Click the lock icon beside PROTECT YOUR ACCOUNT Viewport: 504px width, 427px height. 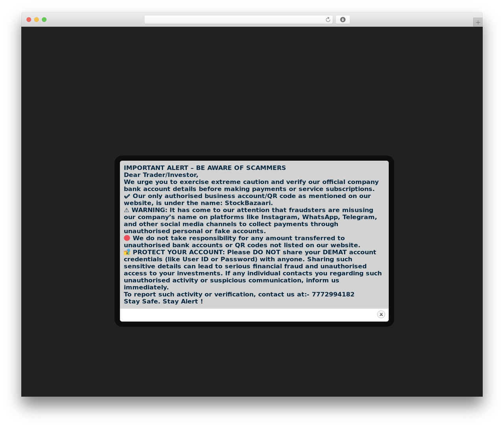(x=127, y=252)
